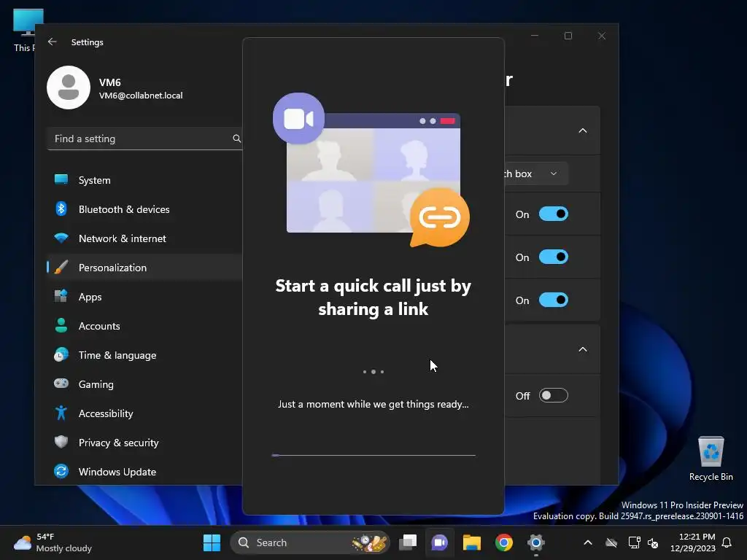Viewport: 747px width, 560px height.
Task: Turn off the second On toggle switch
Action: click(x=553, y=257)
